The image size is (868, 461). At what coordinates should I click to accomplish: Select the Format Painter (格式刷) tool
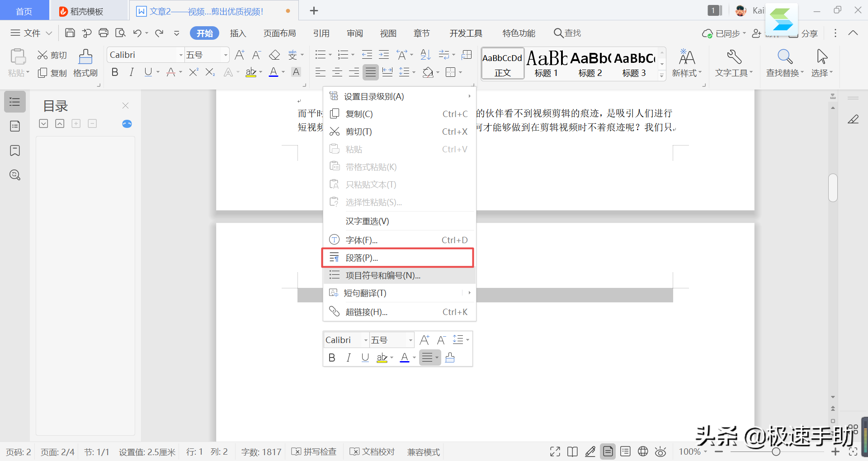(x=85, y=63)
